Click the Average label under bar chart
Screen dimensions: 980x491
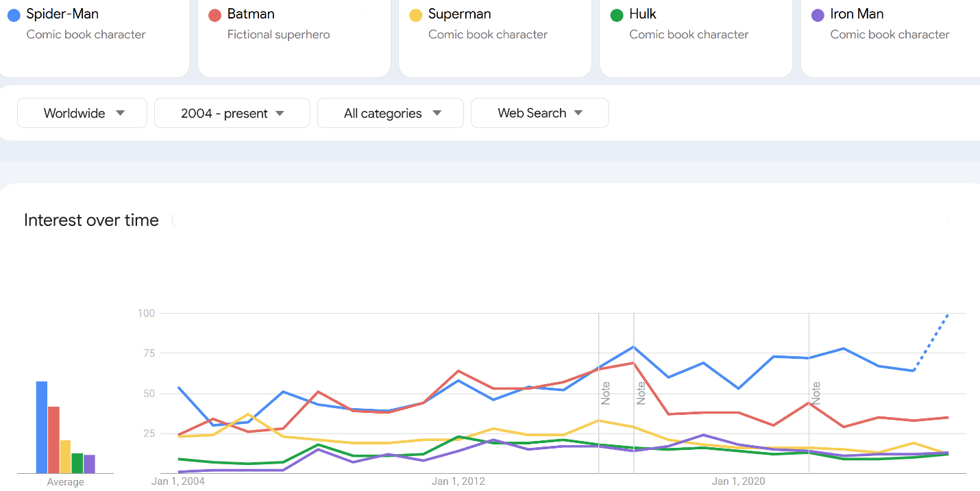(66, 482)
